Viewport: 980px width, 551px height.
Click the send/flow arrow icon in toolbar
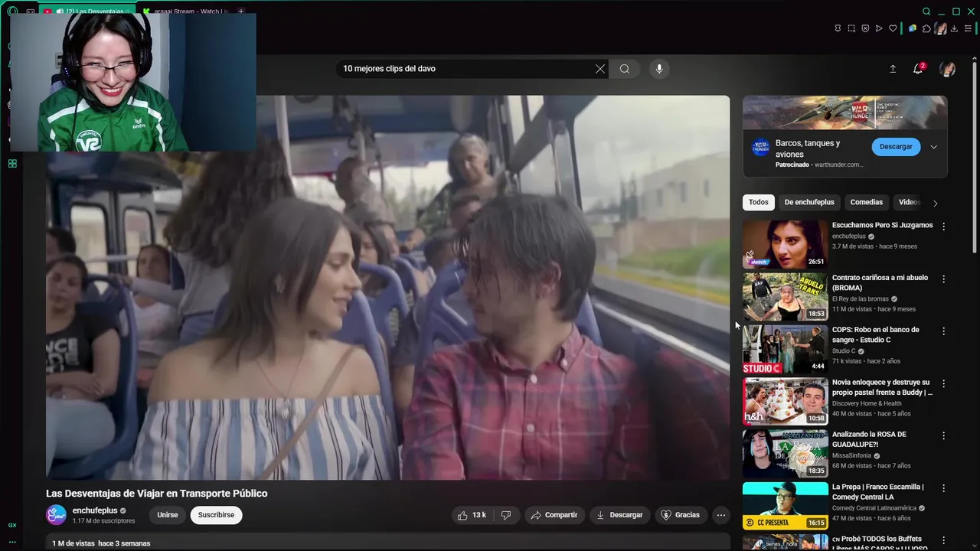click(x=879, y=28)
